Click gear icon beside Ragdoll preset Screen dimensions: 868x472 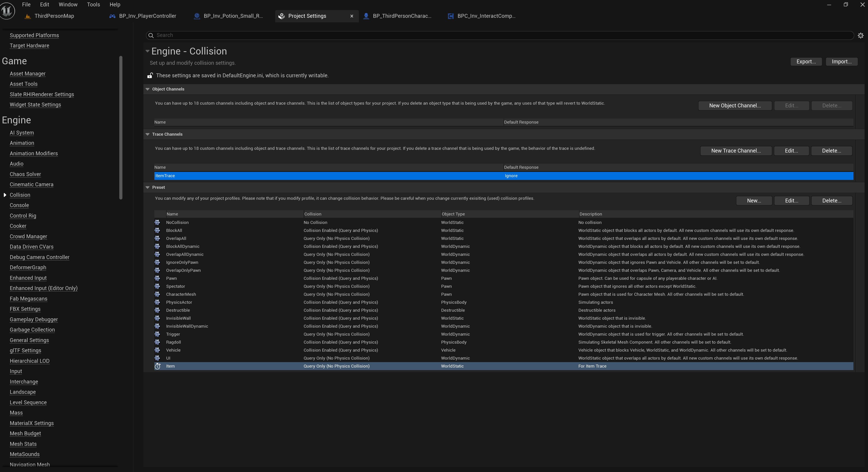[157, 342]
